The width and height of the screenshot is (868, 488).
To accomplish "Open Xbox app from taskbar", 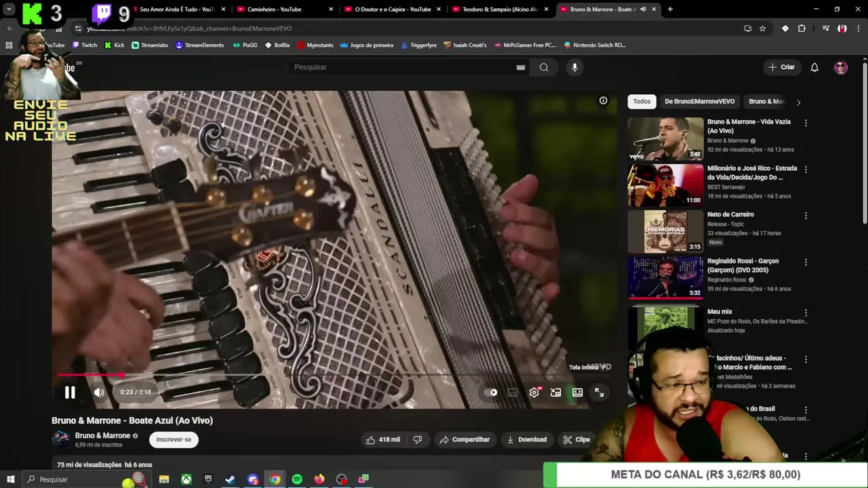I will point(186,479).
